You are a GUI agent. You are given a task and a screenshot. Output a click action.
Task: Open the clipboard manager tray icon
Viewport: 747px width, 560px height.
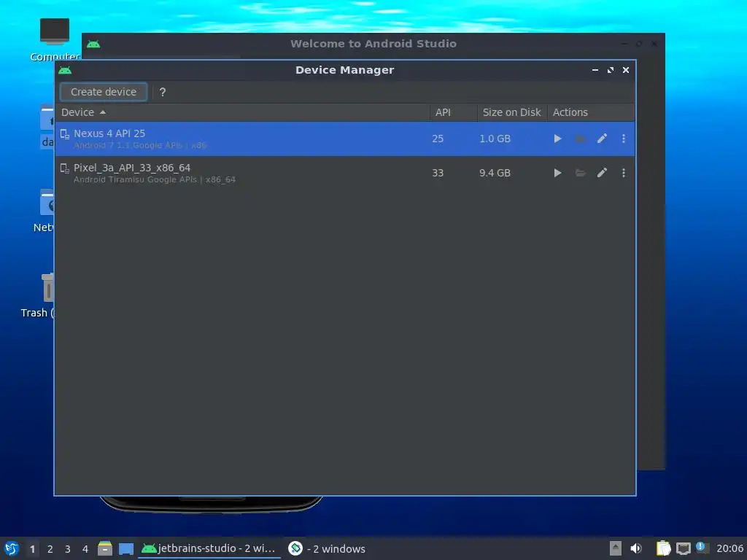click(x=663, y=548)
